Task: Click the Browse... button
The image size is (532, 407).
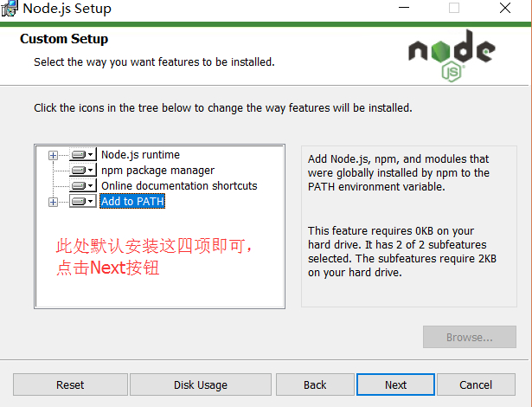Action: pyautogui.click(x=469, y=337)
